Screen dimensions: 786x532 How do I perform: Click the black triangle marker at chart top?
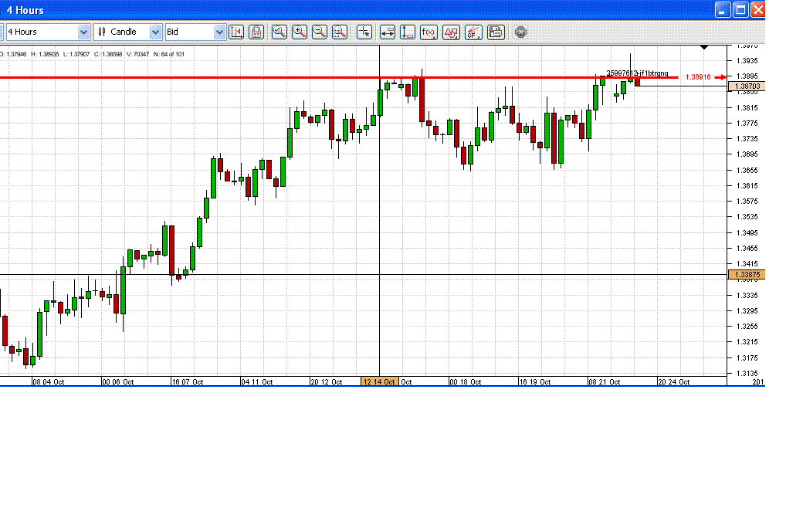704,47
